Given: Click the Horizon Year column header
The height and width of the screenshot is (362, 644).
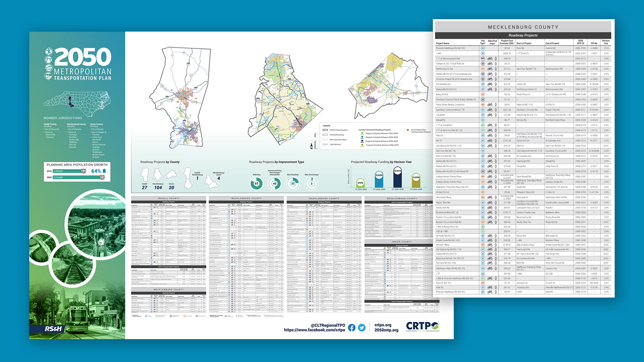Looking at the screenshot, I should point(606,42).
